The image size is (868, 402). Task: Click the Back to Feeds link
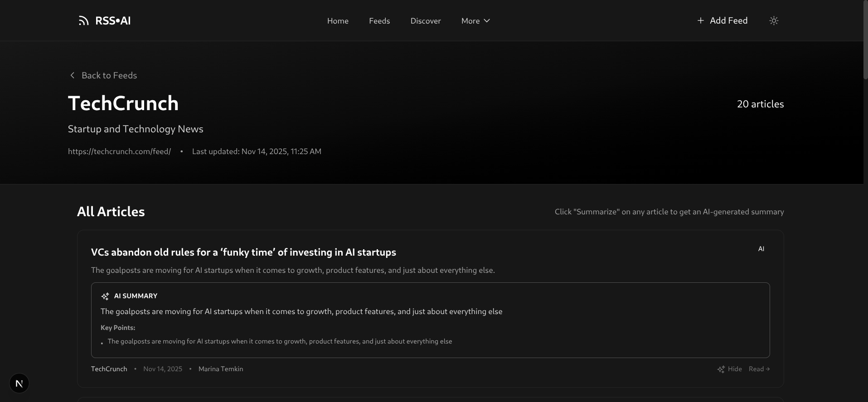click(103, 75)
